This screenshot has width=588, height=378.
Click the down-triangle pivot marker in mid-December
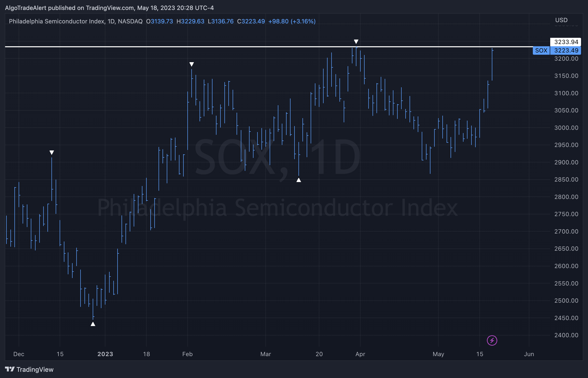pyautogui.click(x=52, y=152)
